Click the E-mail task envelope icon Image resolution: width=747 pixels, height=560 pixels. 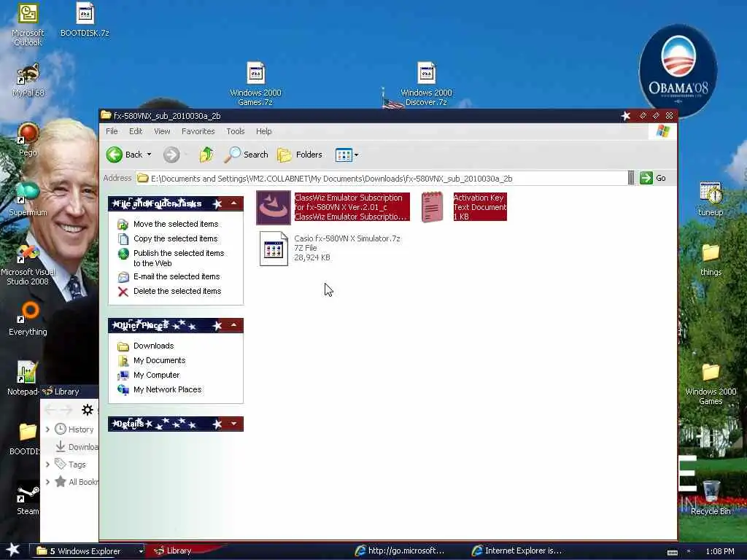tap(123, 276)
